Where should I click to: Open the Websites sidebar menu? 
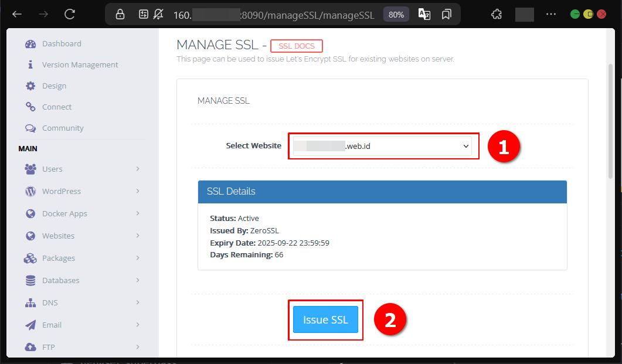pyautogui.click(x=58, y=236)
